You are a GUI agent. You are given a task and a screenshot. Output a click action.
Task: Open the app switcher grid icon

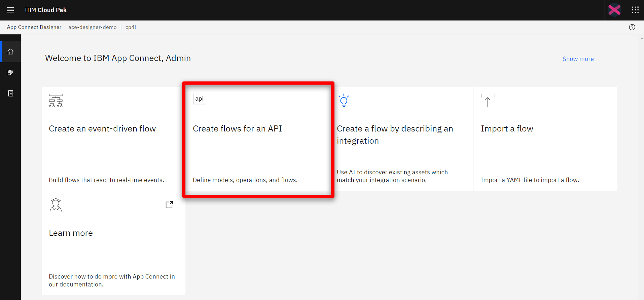click(635, 10)
